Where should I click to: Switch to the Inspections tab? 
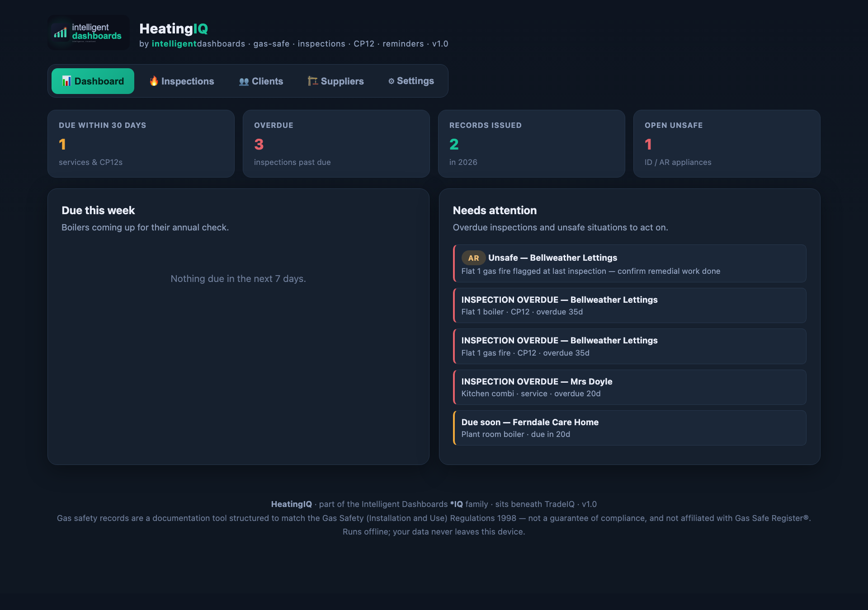point(182,81)
